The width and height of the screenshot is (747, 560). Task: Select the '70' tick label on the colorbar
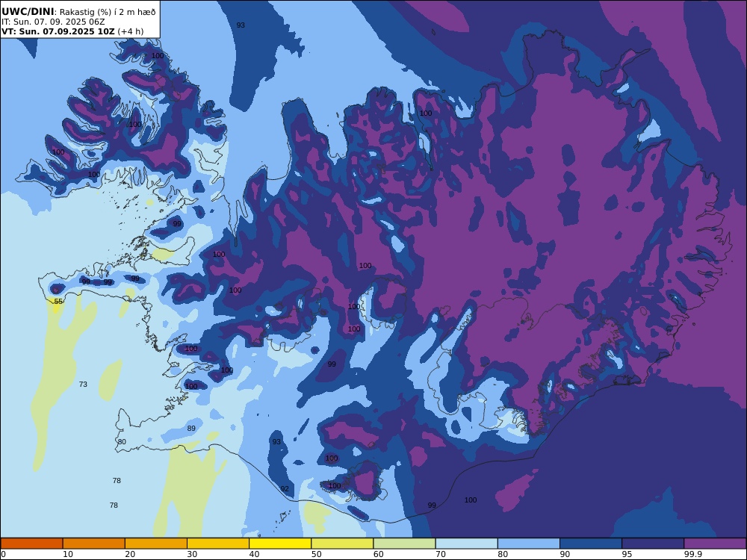[441, 554]
